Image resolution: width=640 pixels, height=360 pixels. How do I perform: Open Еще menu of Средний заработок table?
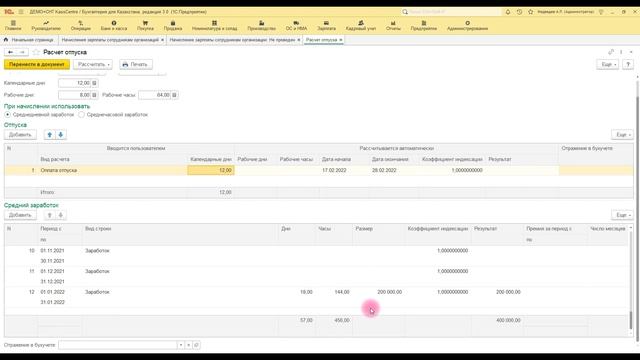[x=622, y=215]
